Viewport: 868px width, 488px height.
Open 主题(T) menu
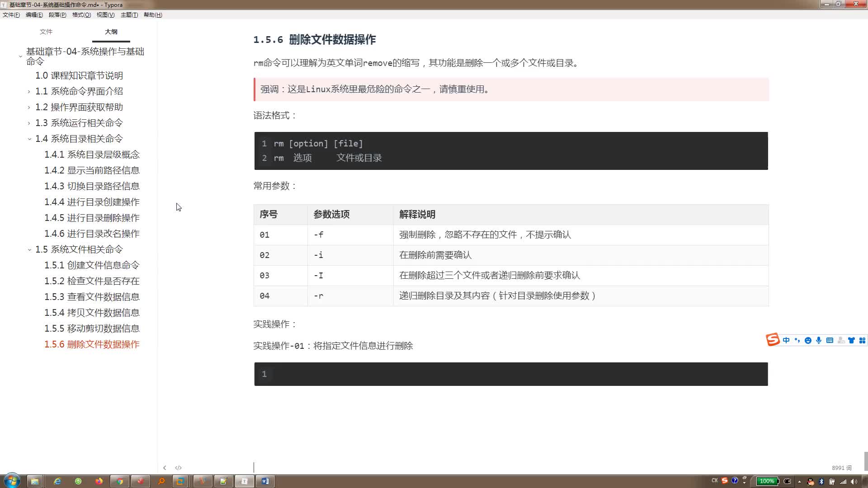point(129,15)
